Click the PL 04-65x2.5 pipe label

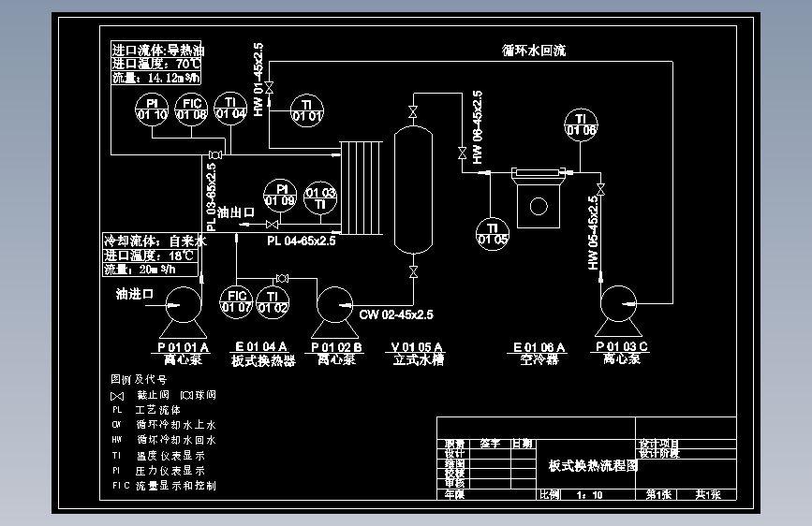click(302, 241)
